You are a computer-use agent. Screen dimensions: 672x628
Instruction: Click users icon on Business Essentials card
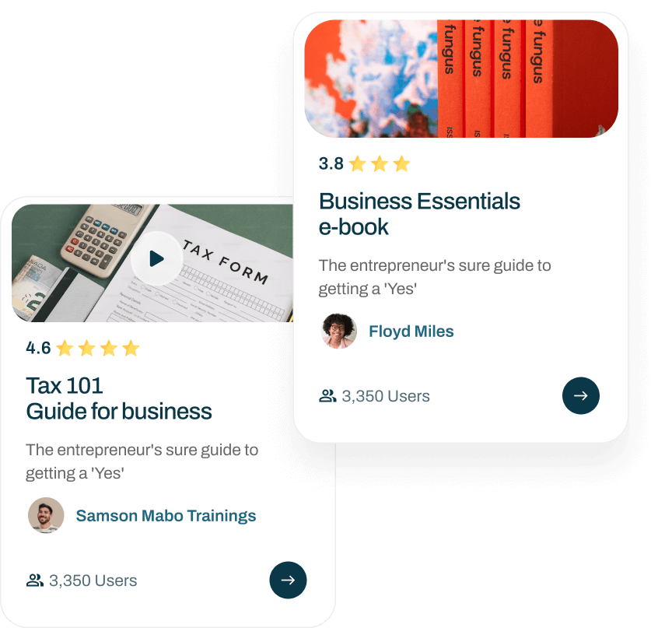click(327, 396)
